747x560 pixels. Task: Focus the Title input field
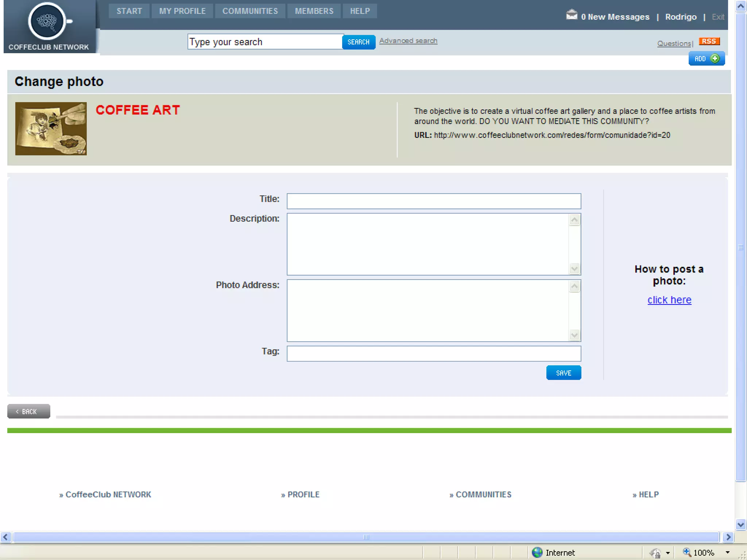click(433, 201)
